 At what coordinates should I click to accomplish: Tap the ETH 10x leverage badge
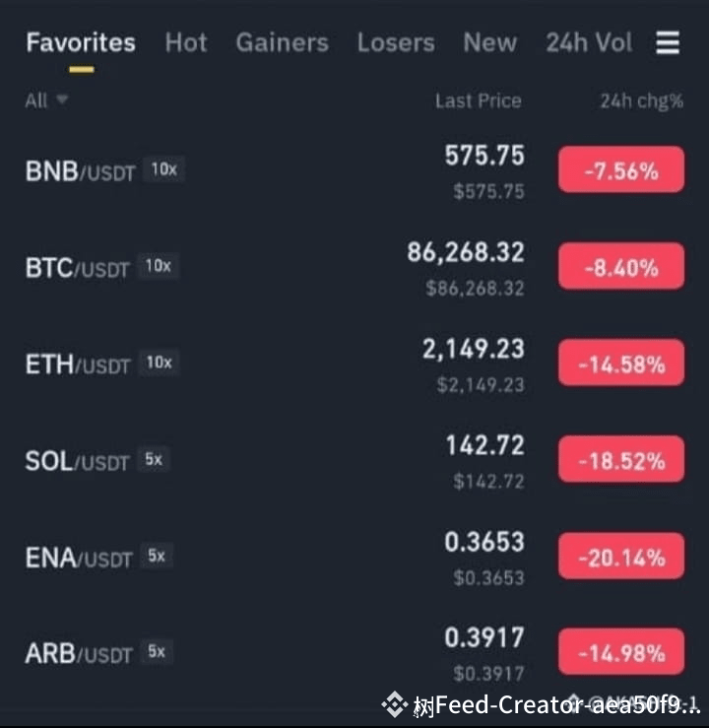click(160, 363)
